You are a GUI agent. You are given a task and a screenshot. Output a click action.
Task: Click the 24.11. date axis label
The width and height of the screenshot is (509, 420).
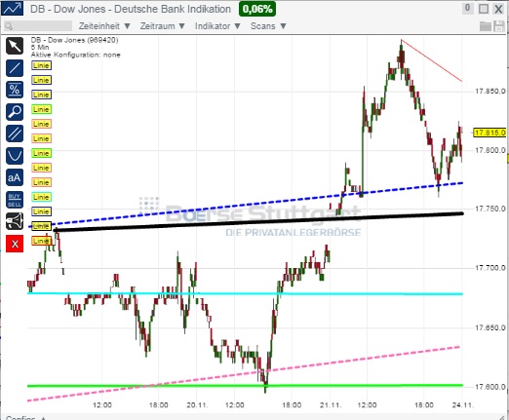(x=462, y=405)
